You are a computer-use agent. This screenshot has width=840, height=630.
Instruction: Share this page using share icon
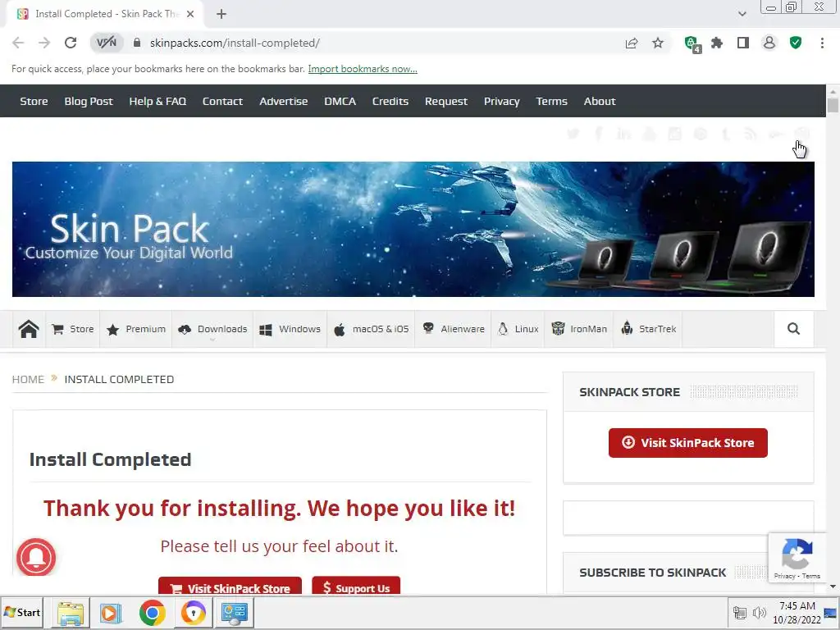pyautogui.click(x=632, y=43)
